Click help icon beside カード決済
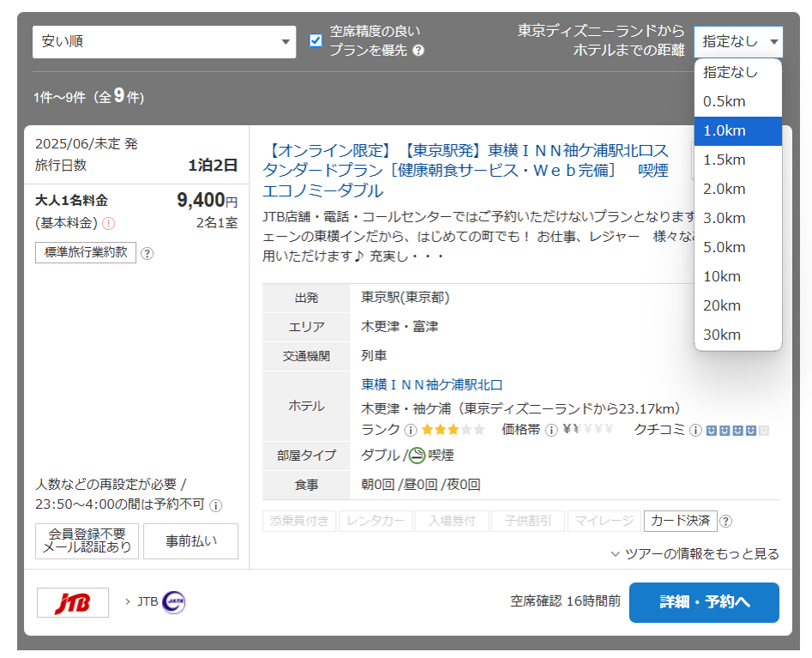The image size is (812, 658). click(x=725, y=521)
